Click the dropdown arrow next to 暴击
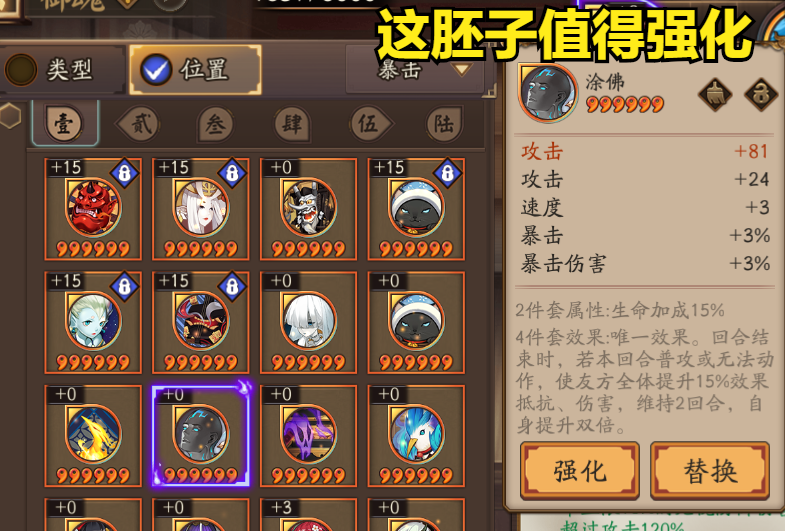785x531 pixels. [x=461, y=70]
